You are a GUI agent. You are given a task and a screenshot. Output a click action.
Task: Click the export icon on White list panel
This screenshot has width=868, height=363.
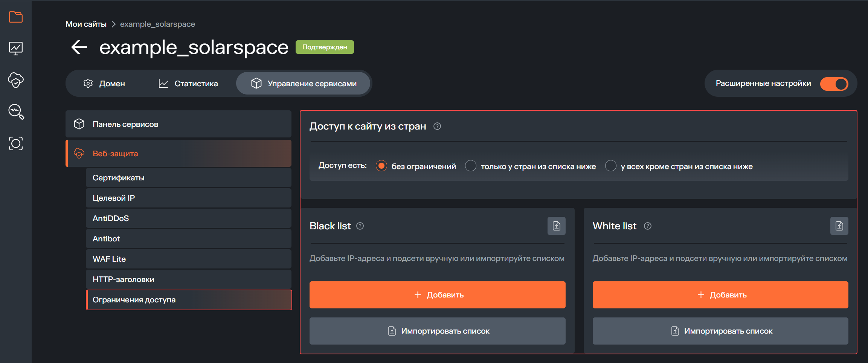tap(839, 226)
